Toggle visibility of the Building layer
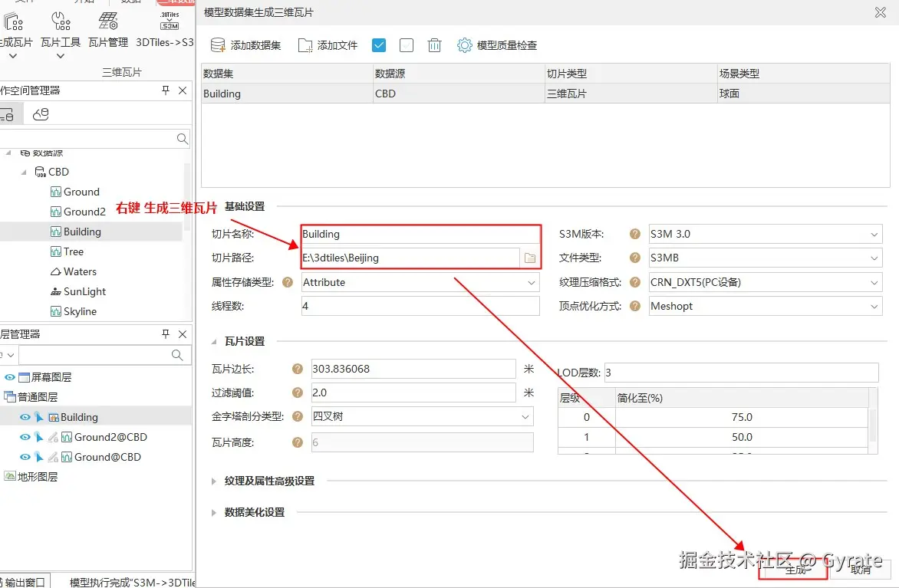This screenshot has width=899, height=588. coord(25,417)
